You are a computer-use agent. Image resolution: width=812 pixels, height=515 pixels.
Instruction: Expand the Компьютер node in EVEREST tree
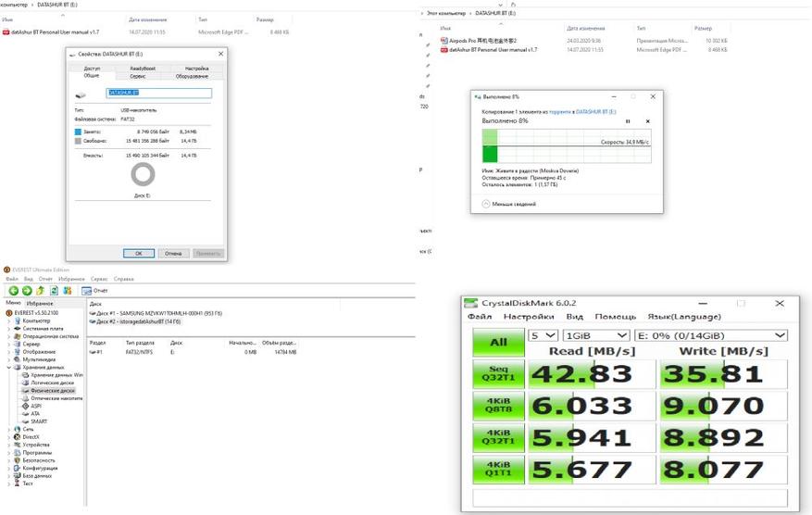point(9,320)
